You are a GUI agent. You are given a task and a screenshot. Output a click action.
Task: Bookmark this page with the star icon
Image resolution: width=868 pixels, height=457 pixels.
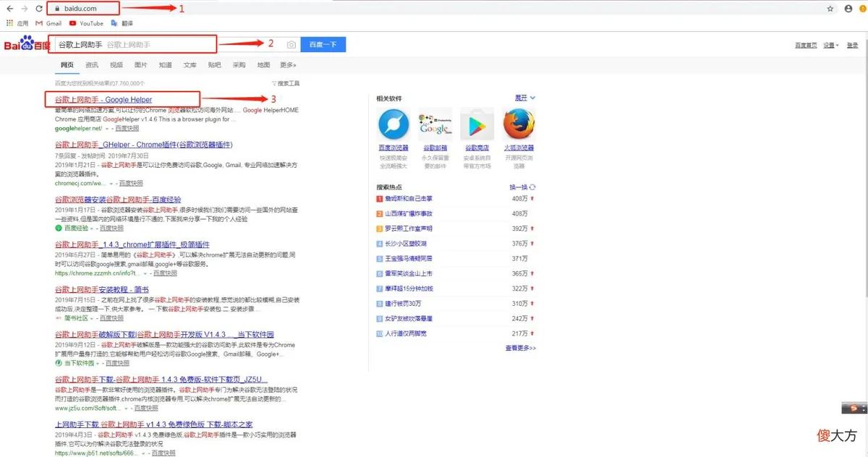tap(830, 9)
